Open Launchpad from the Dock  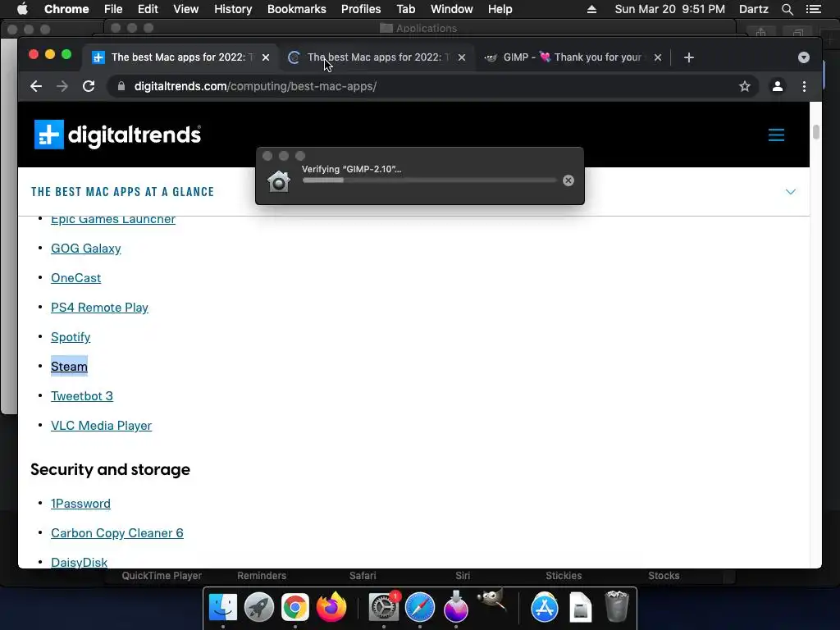(x=258, y=607)
